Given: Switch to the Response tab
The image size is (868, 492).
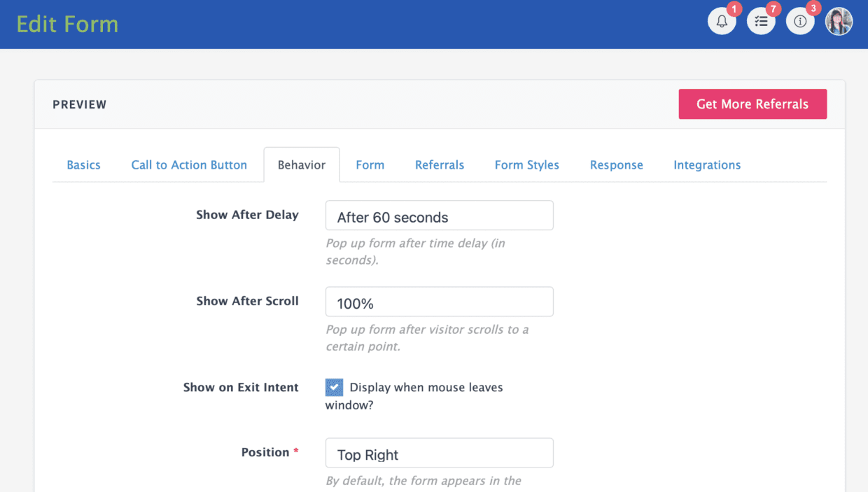Looking at the screenshot, I should tap(617, 165).
